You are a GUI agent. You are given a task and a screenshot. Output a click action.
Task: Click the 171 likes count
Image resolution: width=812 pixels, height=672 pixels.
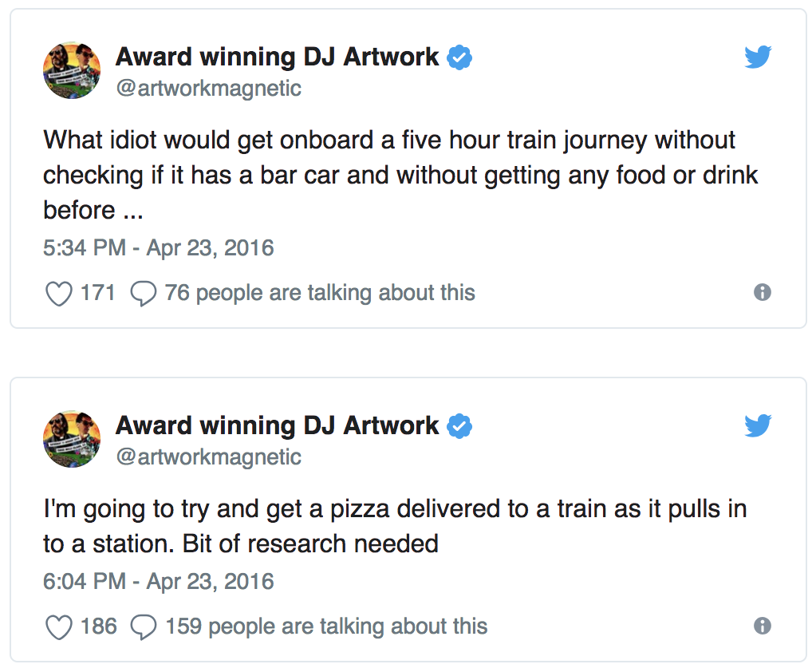tap(97, 293)
